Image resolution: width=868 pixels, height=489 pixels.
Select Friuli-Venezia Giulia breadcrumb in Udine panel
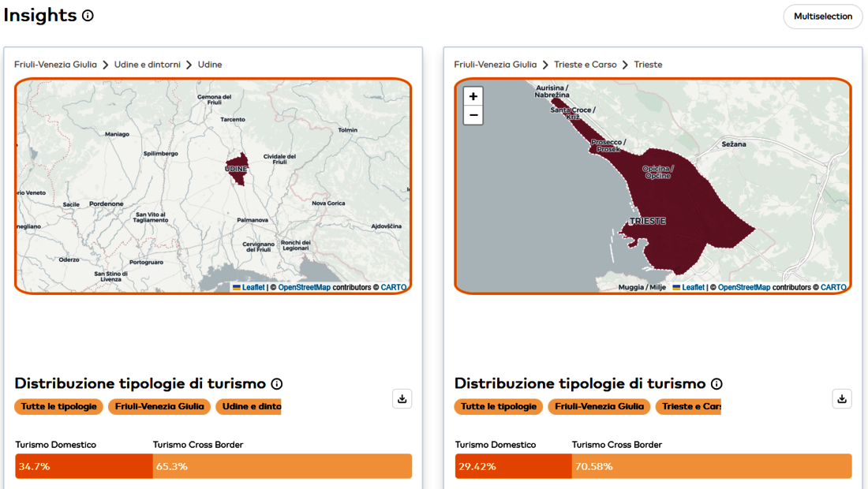pyautogui.click(x=55, y=65)
